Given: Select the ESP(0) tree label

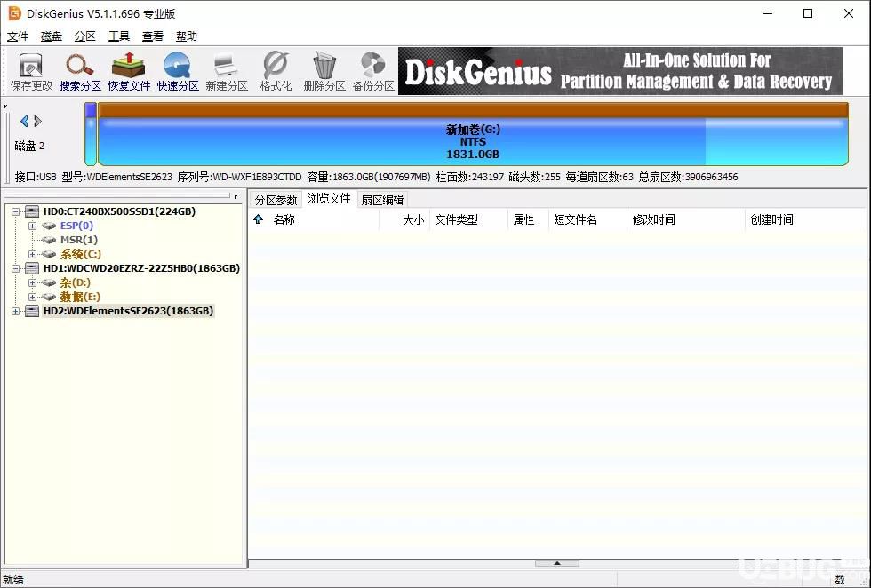Looking at the screenshot, I should (x=76, y=226).
